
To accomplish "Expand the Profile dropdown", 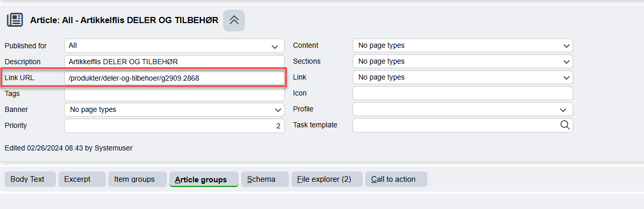I will pos(463,109).
